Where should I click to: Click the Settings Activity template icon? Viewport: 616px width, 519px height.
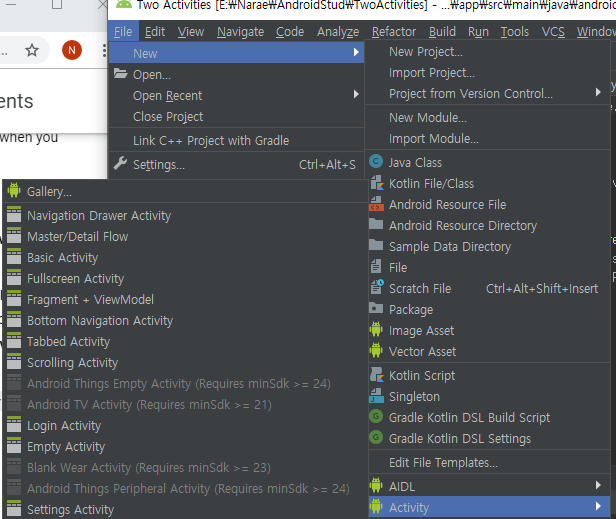14,509
